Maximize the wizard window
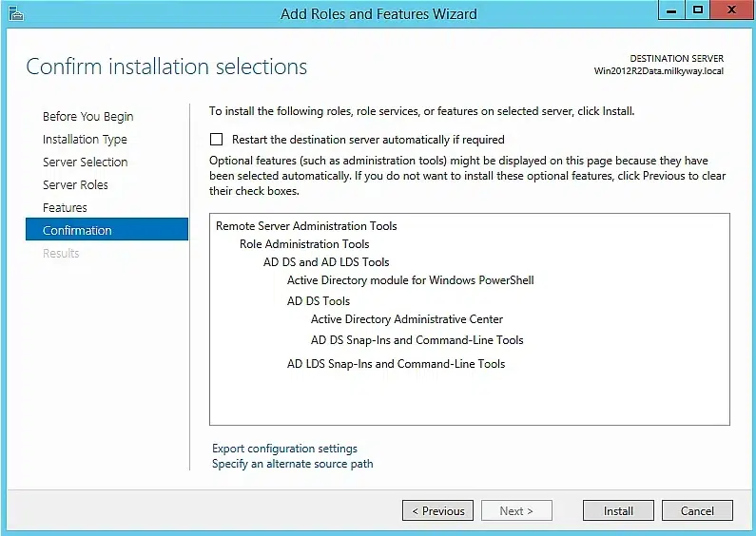This screenshot has height=536, width=756. coord(697,10)
